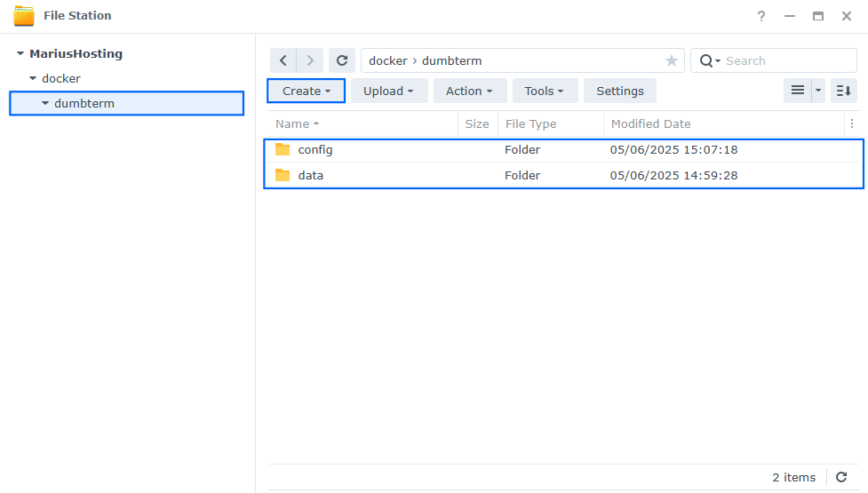The height and width of the screenshot is (493, 868).
Task: Click the '2 items' status text
Action: click(794, 477)
